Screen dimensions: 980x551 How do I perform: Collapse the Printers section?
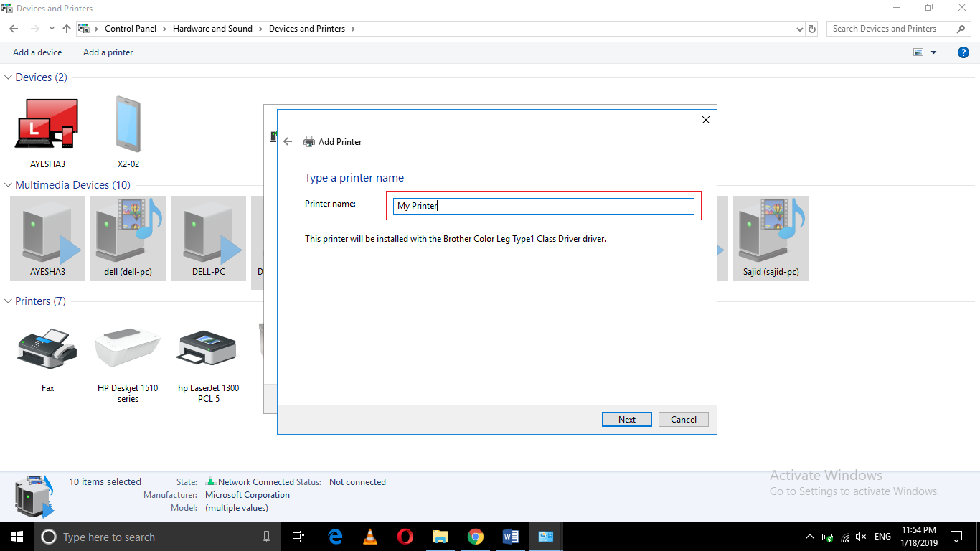(x=7, y=301)
